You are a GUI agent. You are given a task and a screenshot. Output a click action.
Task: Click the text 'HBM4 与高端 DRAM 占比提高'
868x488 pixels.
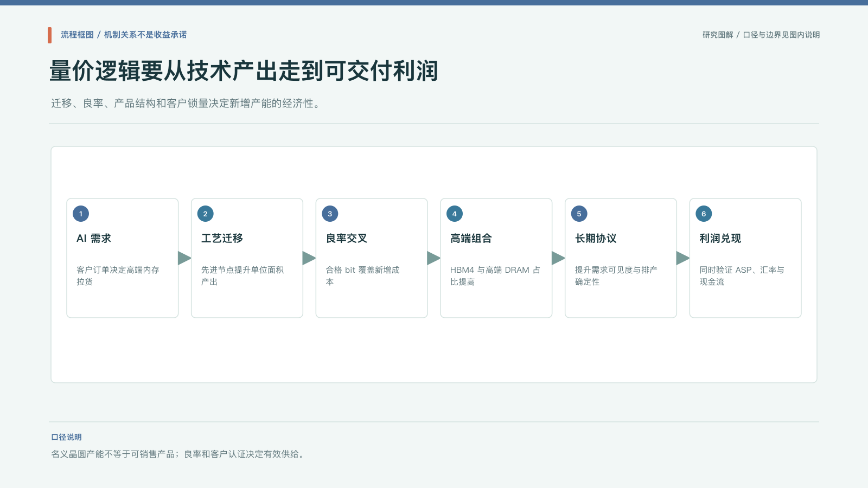click(495, 275)
